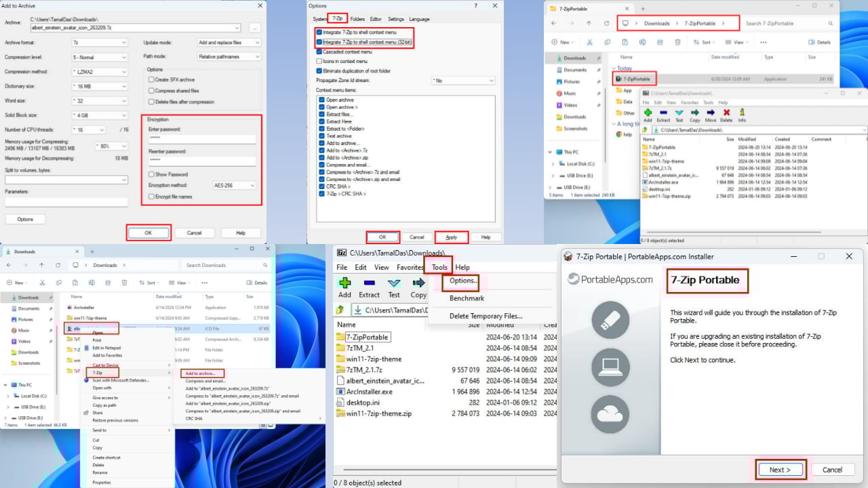Enable the Create SFX archive checkbox
Screen dimensions: 868x488
[151, 79]
